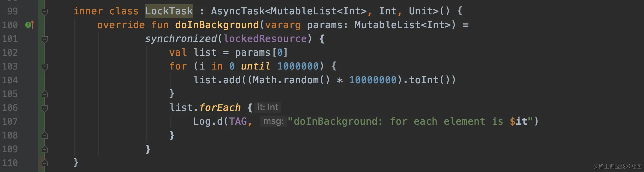This screenshot has height=172, width=644.
Task: Click the override gutter icon beside doInBackground
Action: point(29,25)
